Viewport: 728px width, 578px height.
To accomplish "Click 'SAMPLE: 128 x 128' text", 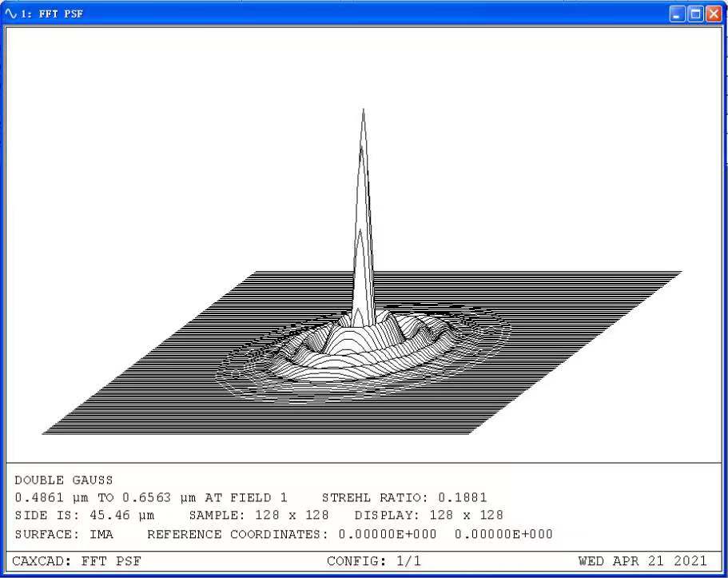I will [259, 516].
